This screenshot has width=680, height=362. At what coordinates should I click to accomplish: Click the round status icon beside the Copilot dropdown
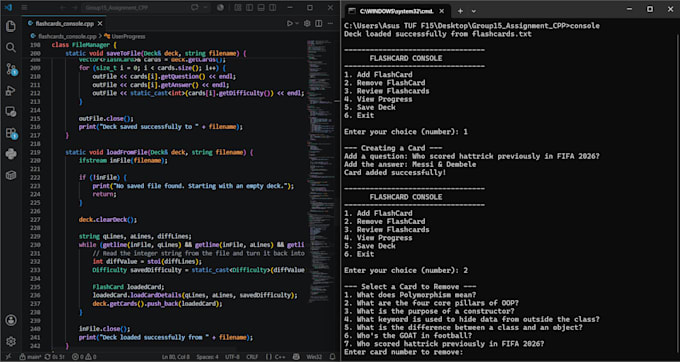(220, 8)
